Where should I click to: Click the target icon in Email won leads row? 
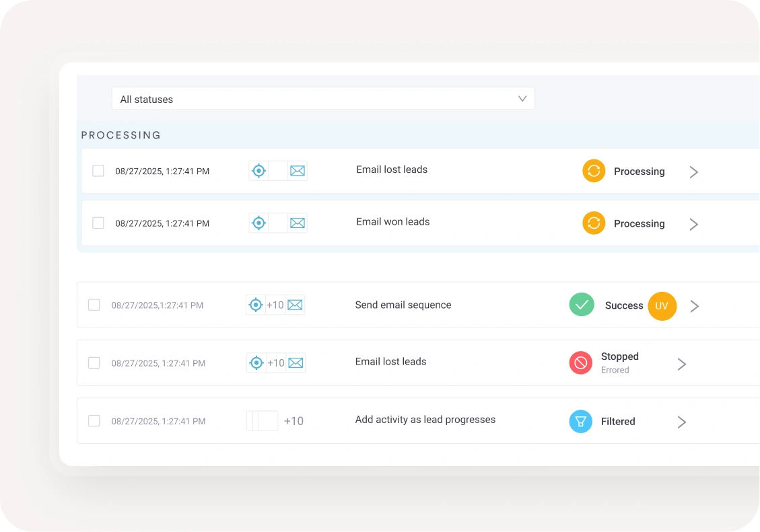258,223
